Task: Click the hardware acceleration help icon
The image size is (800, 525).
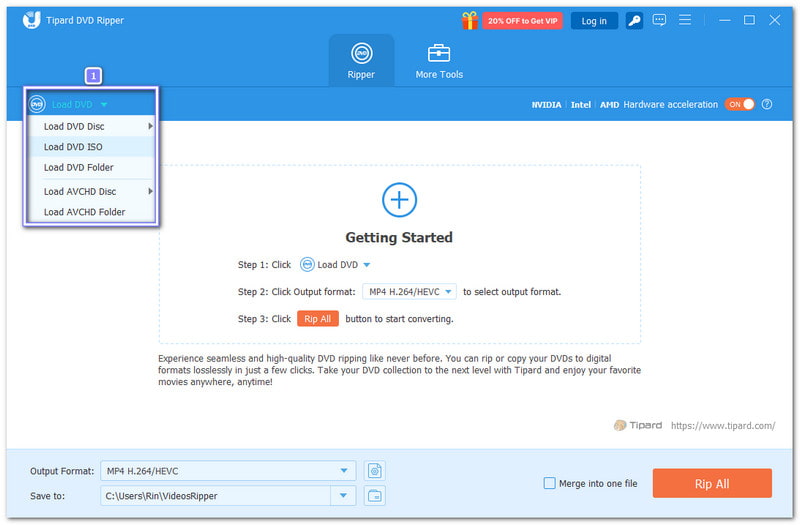Action: coord(767,104)
